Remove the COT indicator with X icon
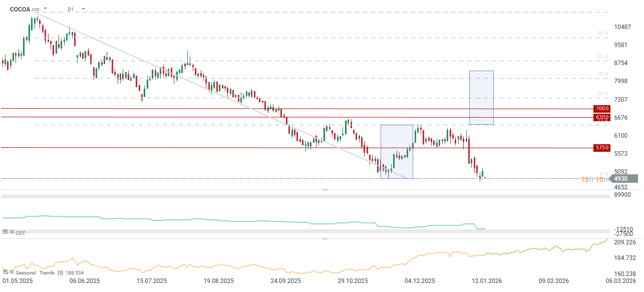 pos(12,232)
